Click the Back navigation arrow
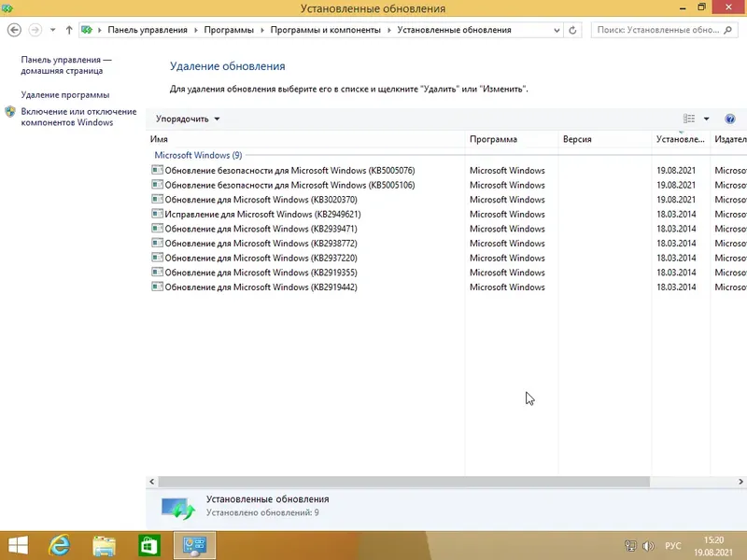The image size is (747, 560). point(13,29)
